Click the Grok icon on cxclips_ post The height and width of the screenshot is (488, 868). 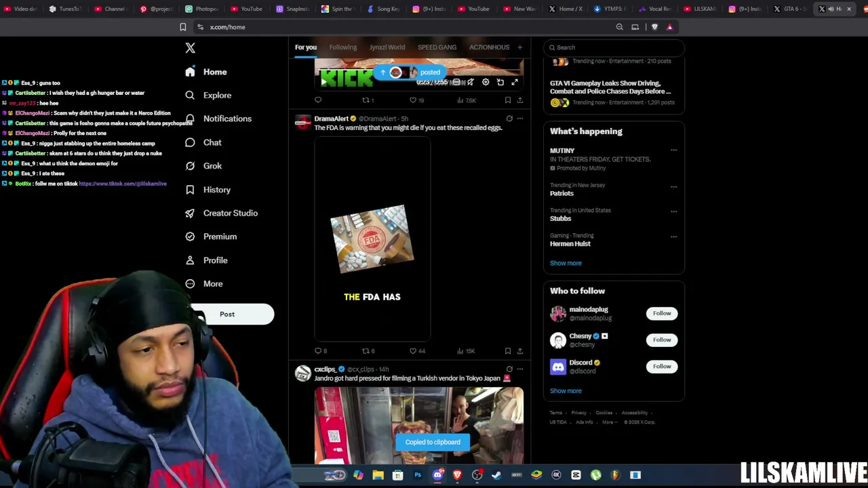point(509,369)
